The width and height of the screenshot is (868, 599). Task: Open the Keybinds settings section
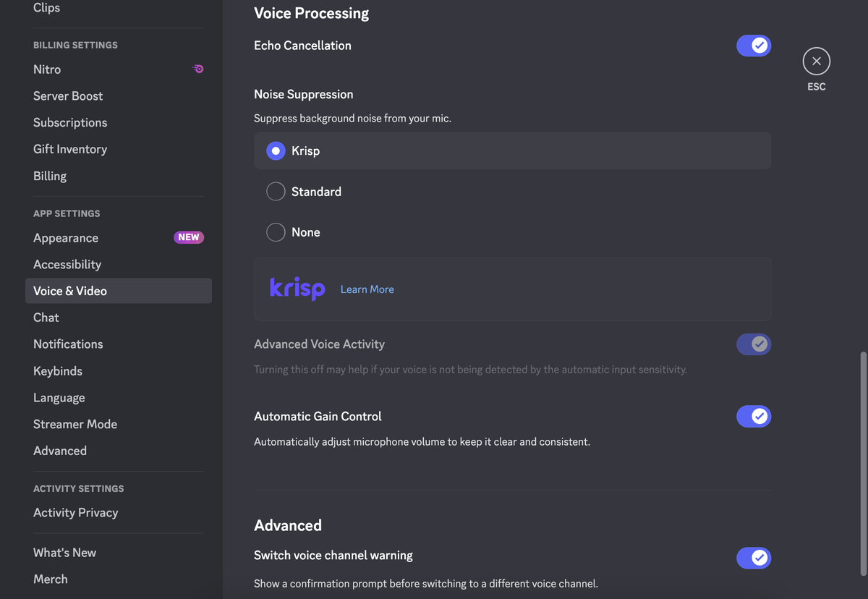(58, 371)
